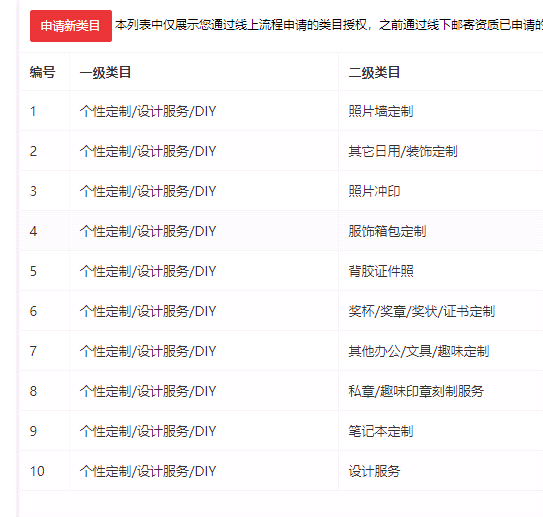
Task: Click the 奖杯/奖章/奖状/证书定制 cell
Action: 421,311
